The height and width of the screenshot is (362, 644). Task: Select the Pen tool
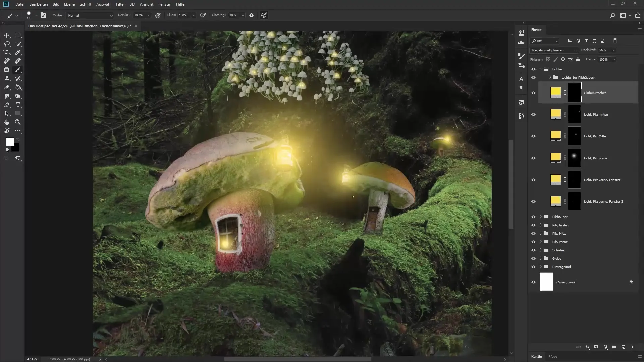coord(7,105)
